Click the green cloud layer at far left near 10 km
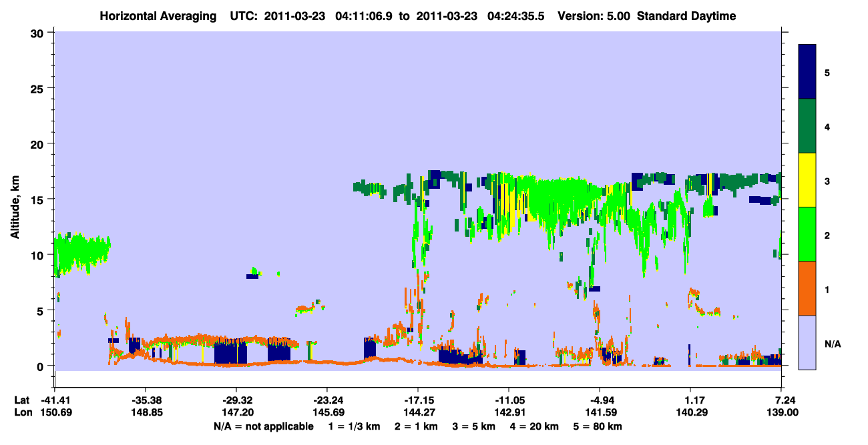This screenshot has height=445, width=868. pyautogui.click(x=81, y=252)
